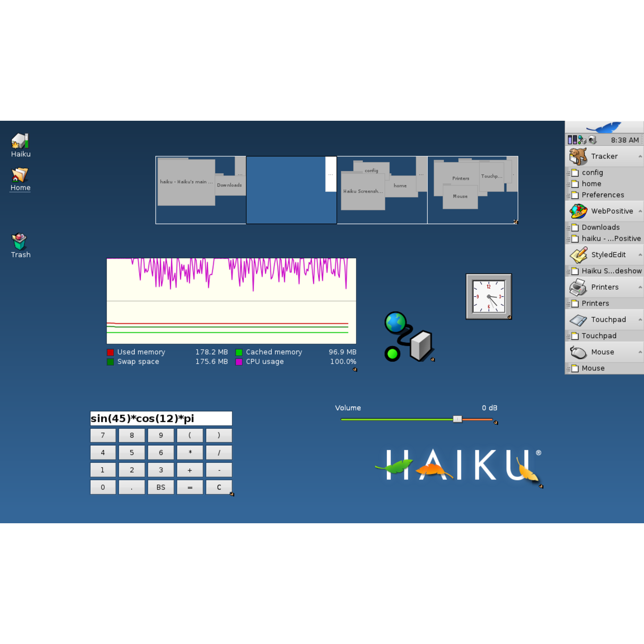644x644 pixels.
Task: Open the Home folder on the desktop
Action: 19,176
